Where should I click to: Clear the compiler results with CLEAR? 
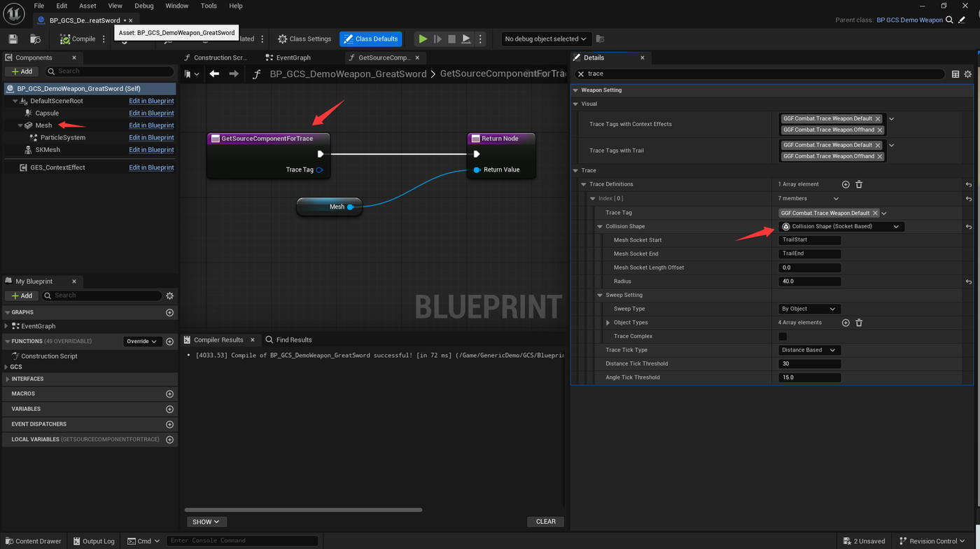(546, 522)
